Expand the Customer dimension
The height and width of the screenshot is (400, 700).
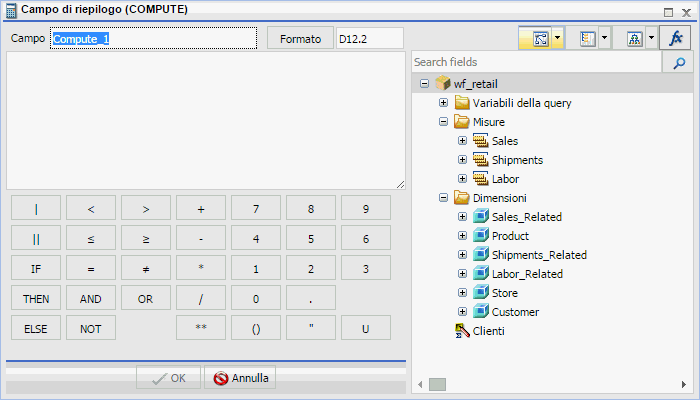tap(462, 311)
